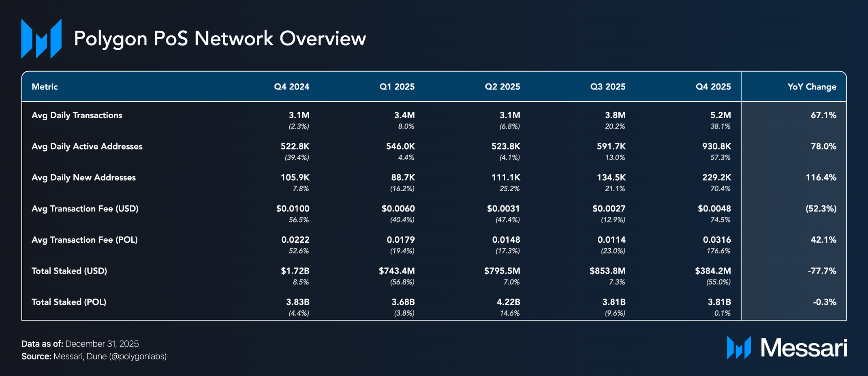Image resolution: width=868 pixels, height=376 pixels.
Task: Select the 67.1% YoY change value
Action: (x=823, y=115)
